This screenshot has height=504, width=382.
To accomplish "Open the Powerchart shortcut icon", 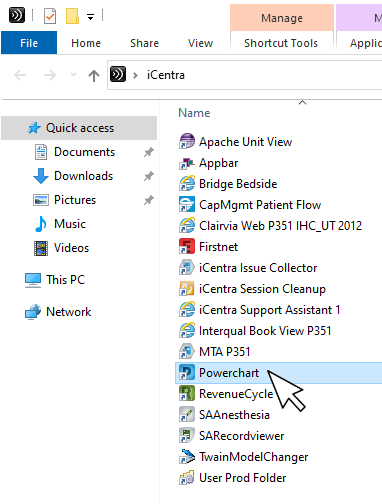I will click(187, 373).
